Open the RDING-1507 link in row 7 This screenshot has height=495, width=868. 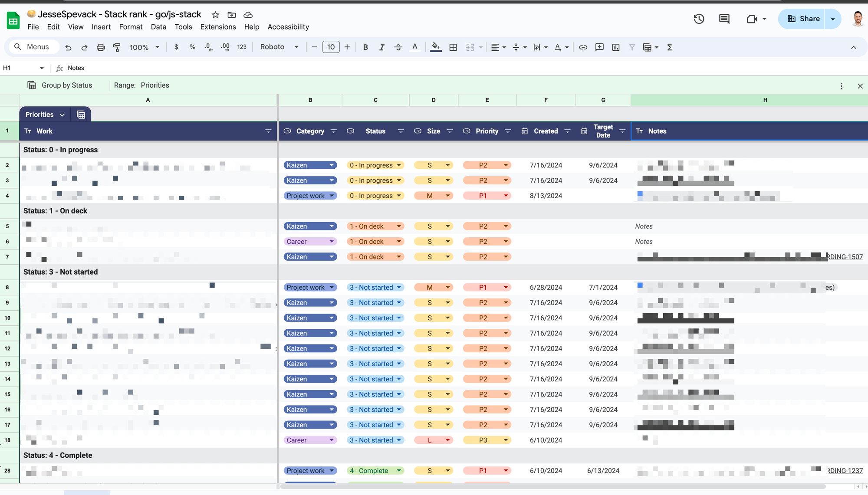point(845,257)
